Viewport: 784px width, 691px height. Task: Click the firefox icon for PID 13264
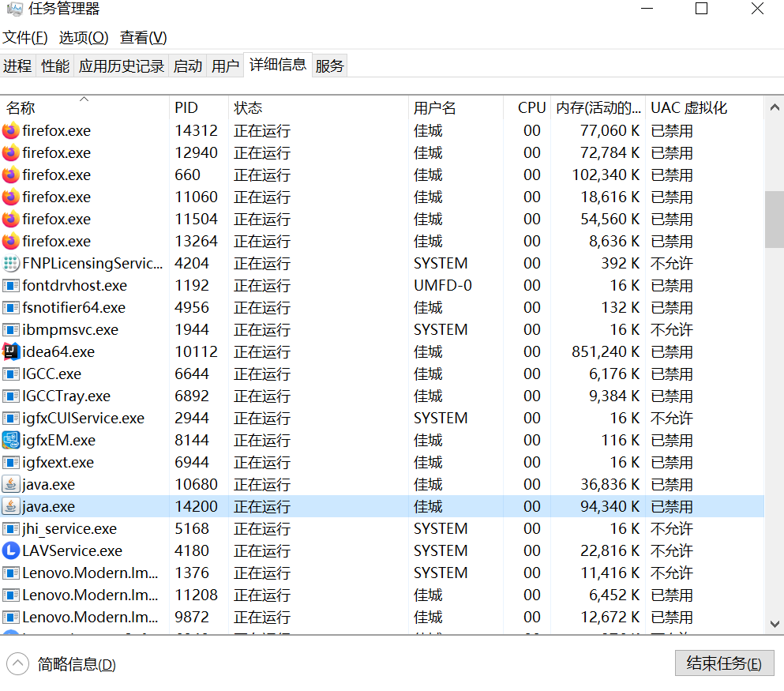click(11, 242)
